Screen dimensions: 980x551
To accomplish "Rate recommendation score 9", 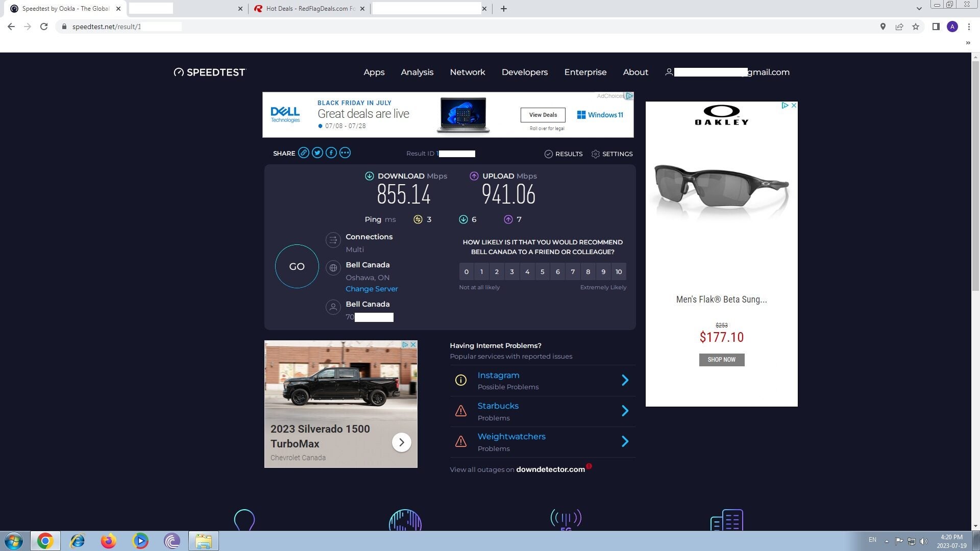I will (x=603, y=272).
